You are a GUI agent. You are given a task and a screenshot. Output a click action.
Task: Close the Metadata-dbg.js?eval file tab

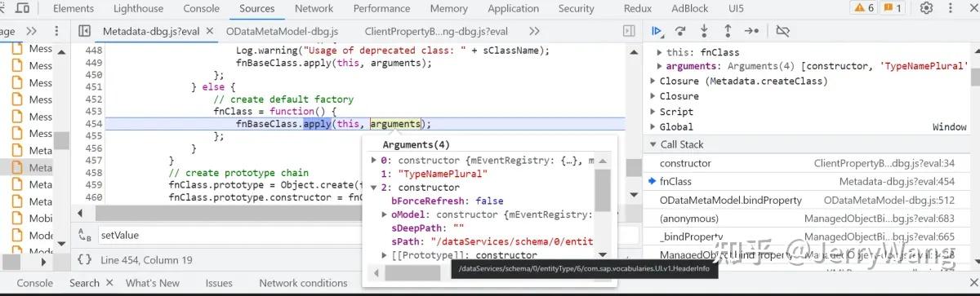[x=209, y=31]
